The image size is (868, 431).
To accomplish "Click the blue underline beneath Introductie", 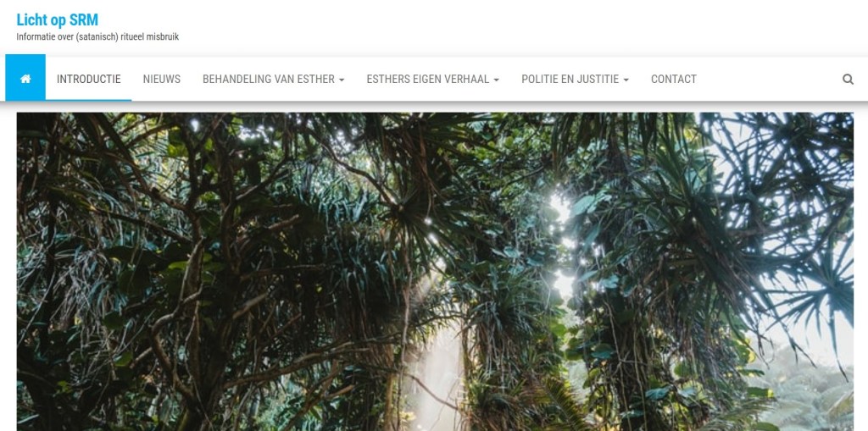I will coord(88,100).
